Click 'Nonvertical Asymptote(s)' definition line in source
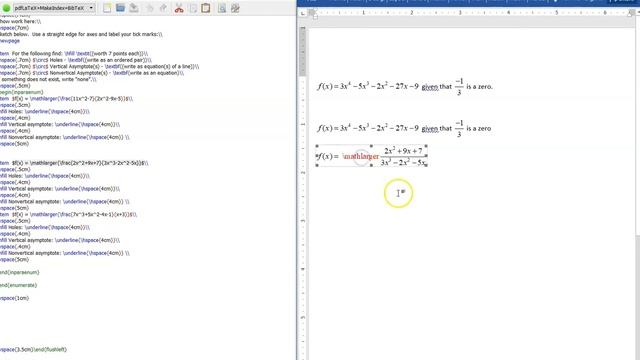Screen dimensions: 640x360 92,73
